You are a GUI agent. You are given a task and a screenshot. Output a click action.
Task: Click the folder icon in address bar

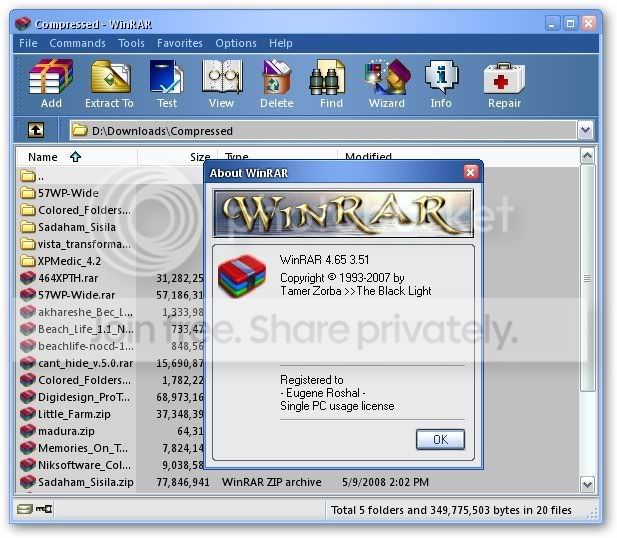80,130
